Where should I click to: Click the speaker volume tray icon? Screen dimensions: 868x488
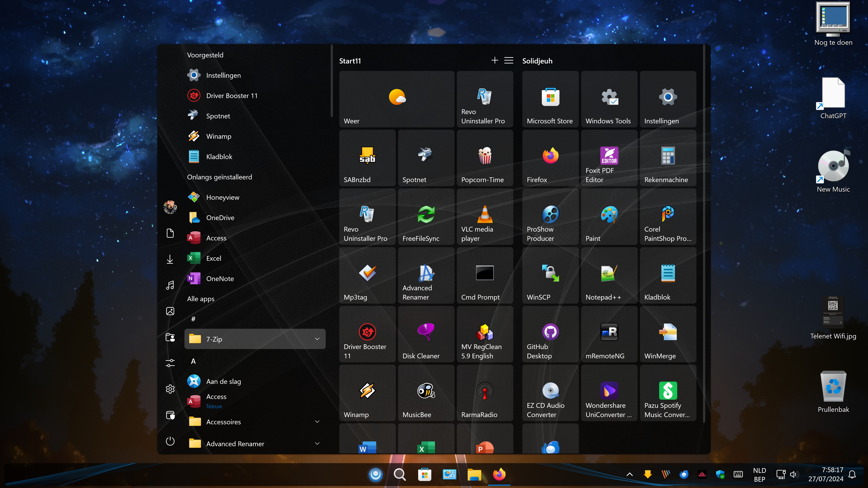coord(793,474)
